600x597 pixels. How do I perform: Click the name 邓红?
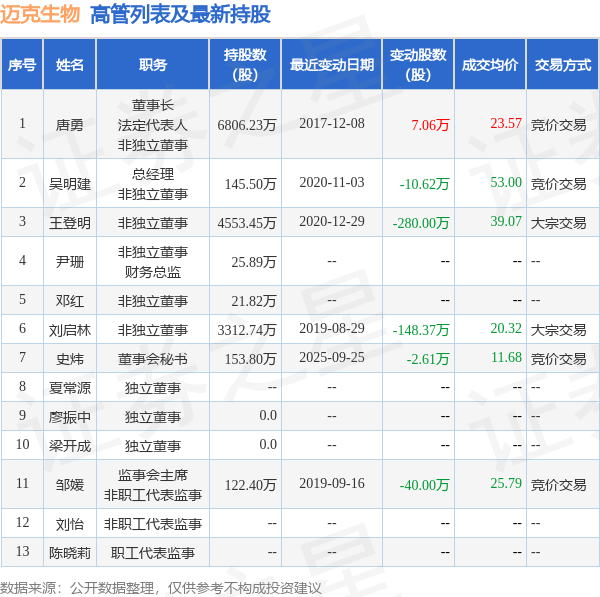(x=69, y=301)
